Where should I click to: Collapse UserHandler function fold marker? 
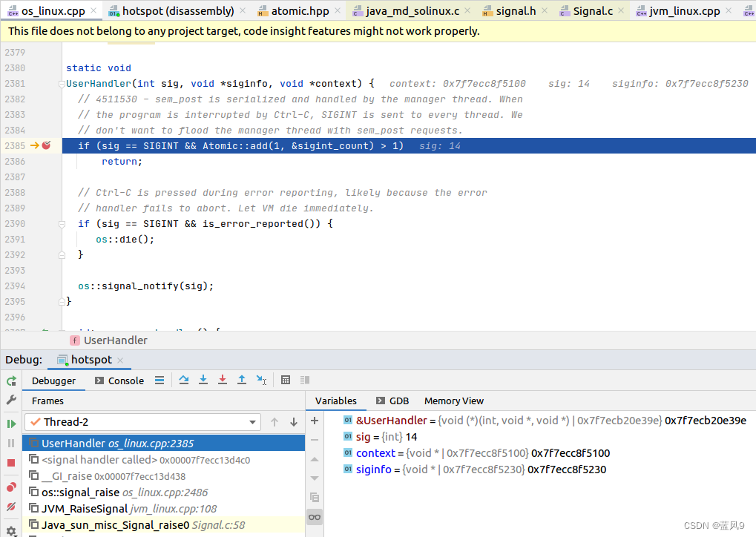[x=62, y=84]
